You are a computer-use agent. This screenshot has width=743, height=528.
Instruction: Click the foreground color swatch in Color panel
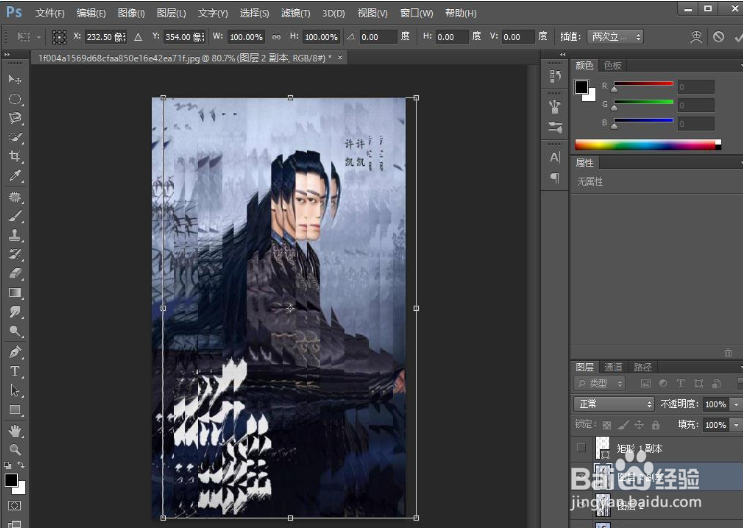pyautogui.click(x=581, y=87)
